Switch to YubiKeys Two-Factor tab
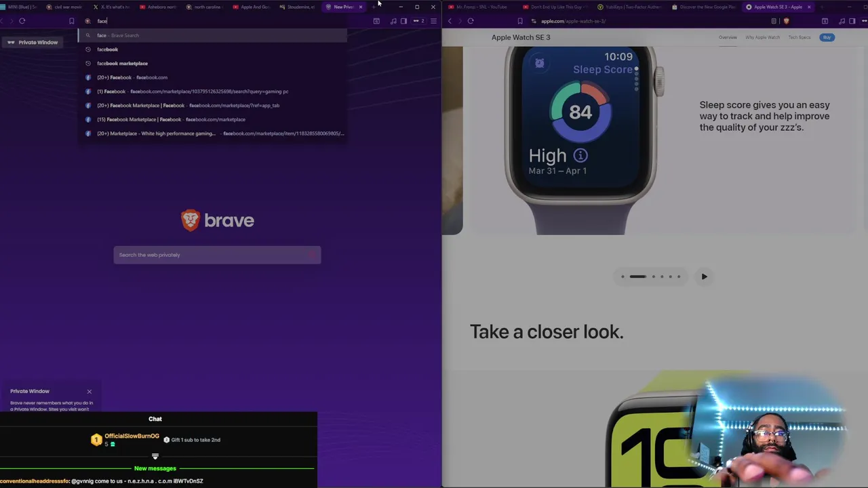The width and height of the screenshot is (868, 488). tap(628, 7)
